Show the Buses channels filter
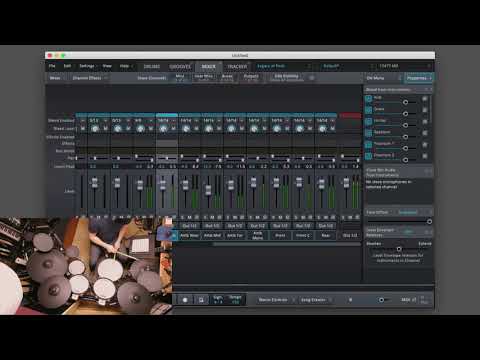 (227, 78)
